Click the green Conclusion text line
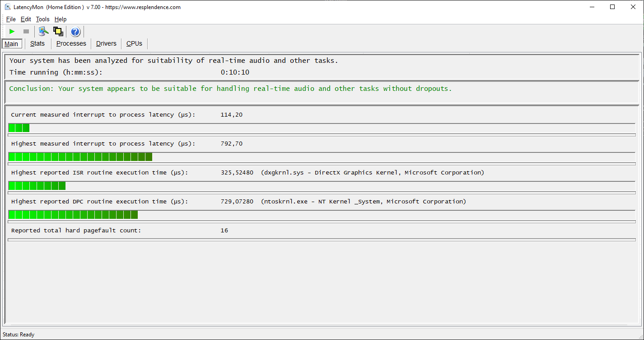Screen dimensions: 644x340 [230, 89]
